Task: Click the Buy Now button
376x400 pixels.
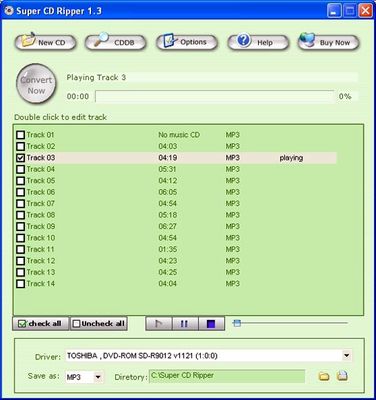Action: click(329, 42)
